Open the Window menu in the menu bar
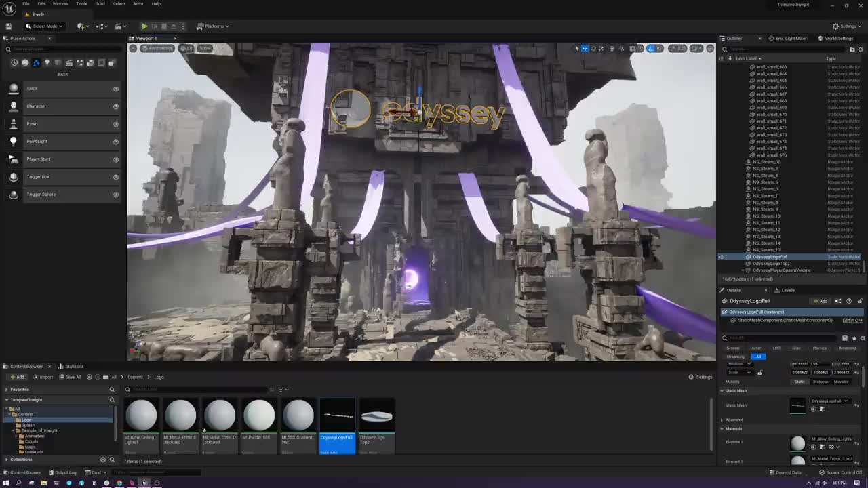 coord(61,4)
